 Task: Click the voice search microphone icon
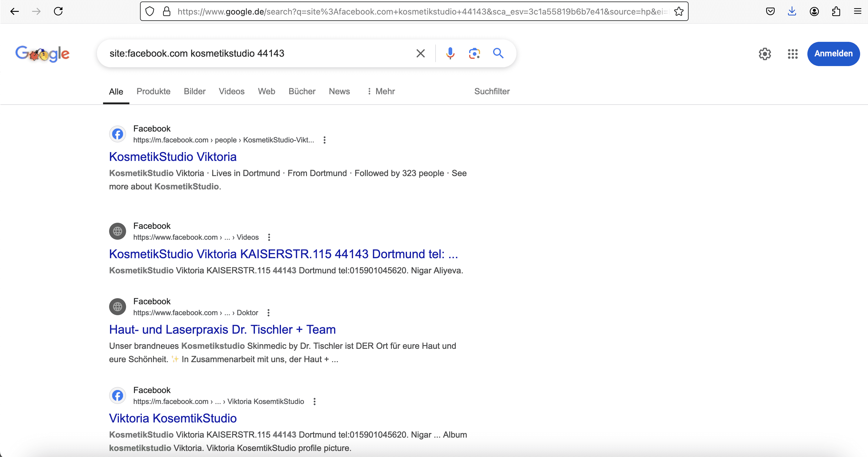tap(450, 53)
